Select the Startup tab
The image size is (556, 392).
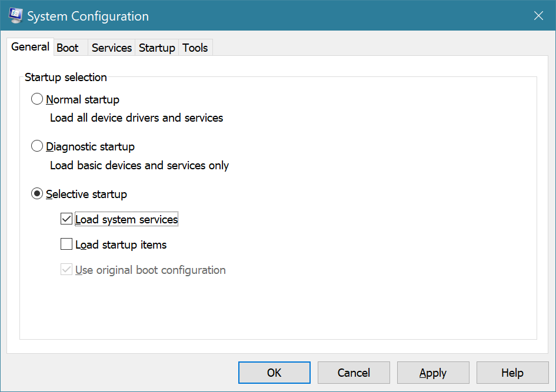(x=157, y=48)
